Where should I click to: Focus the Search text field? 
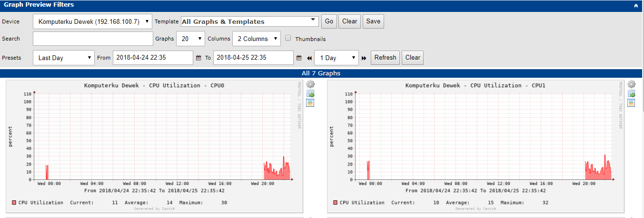click(x=93, y=39)
